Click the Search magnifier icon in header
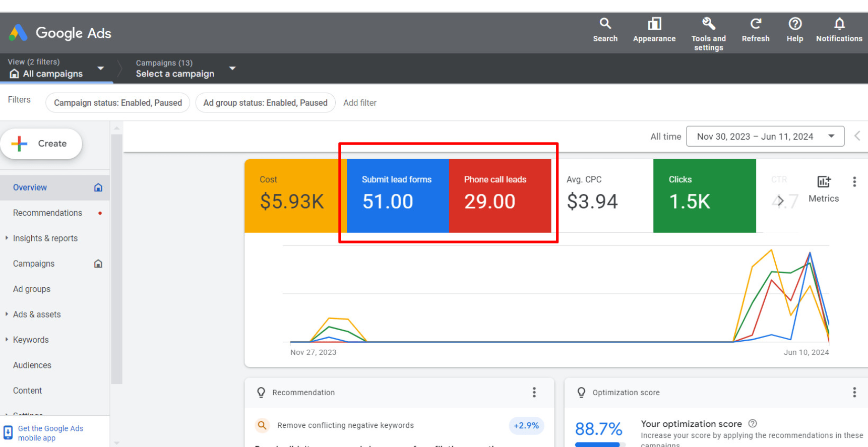 pos(605,24)
